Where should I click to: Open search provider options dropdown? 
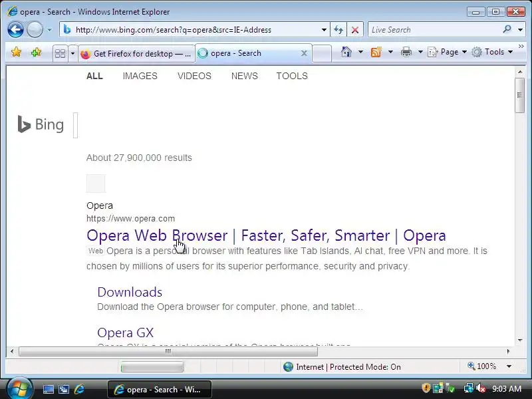pos(520,30)
